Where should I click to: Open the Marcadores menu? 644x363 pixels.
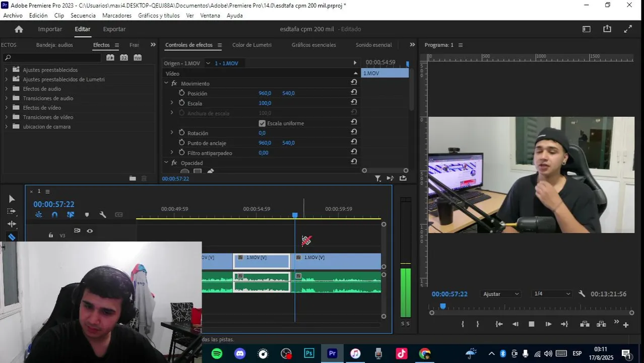[117, 16]
